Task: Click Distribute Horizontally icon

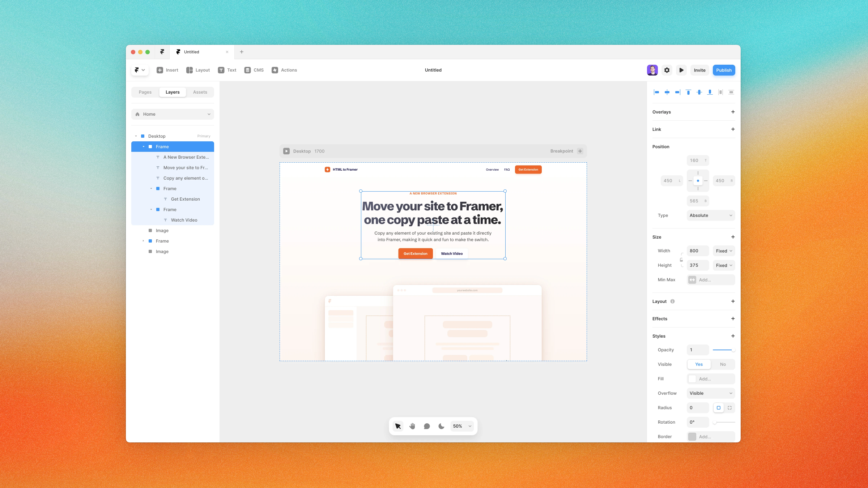Action: 720,92
